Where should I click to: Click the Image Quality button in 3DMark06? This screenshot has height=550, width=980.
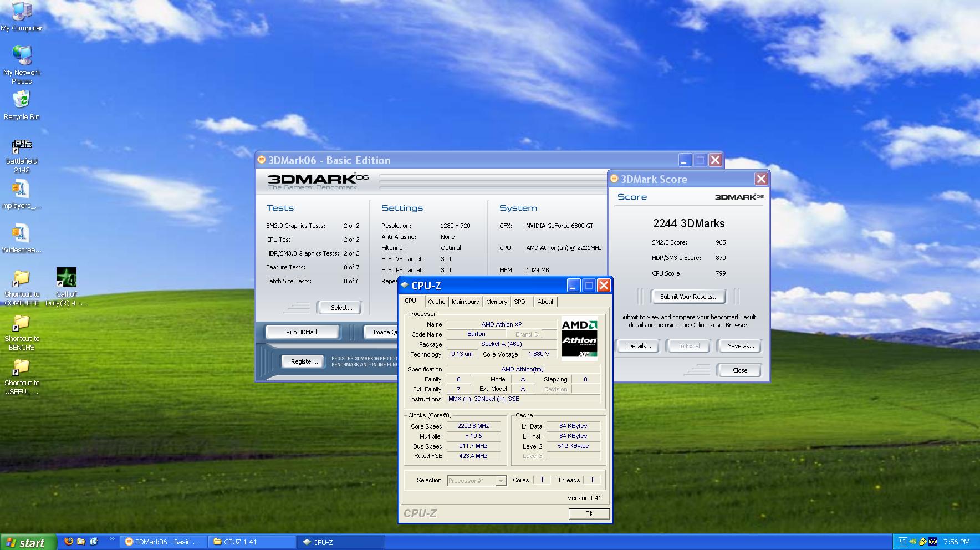[x=381, y=332]
